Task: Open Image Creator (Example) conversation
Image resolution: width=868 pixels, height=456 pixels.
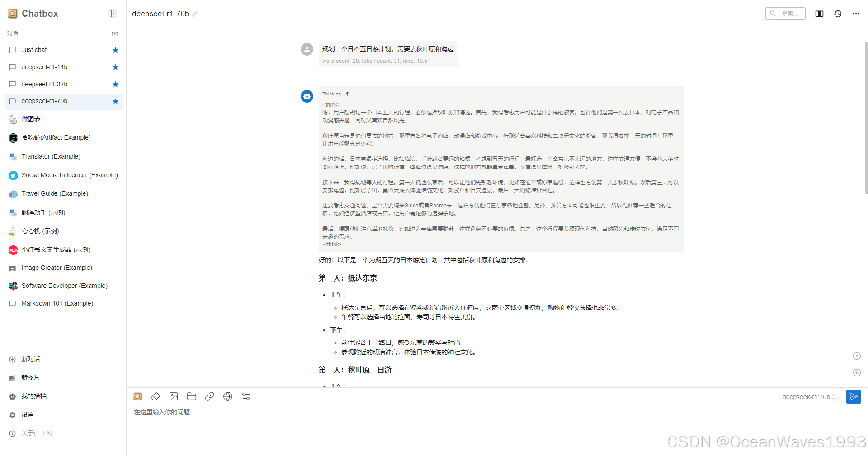Action: click(64, 268)
